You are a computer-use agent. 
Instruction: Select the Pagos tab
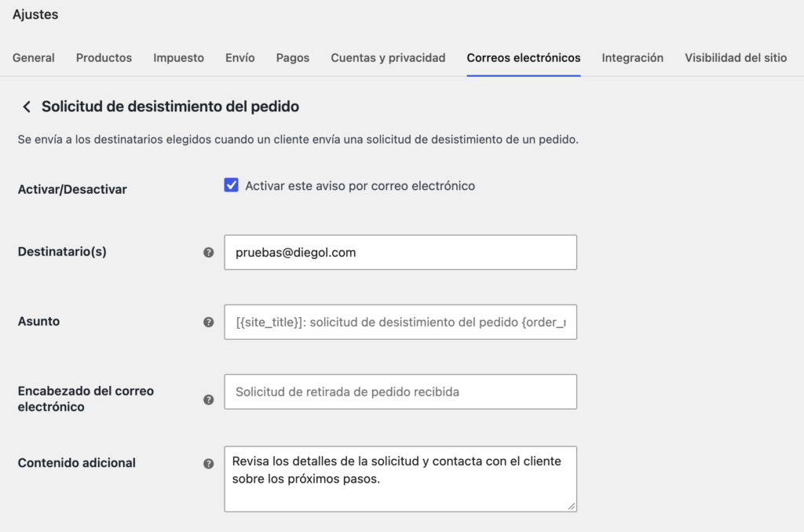pyautogui.click(x=293, y=58)
